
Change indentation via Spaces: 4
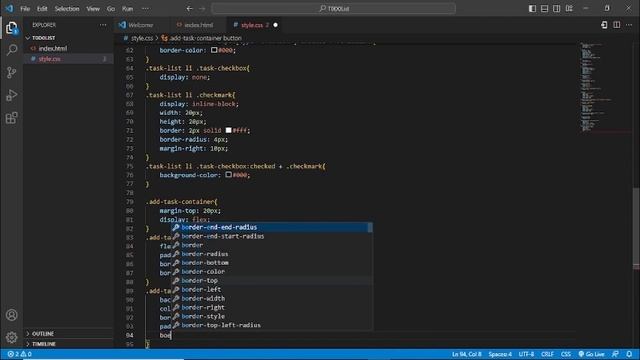[x=500, y=354]
